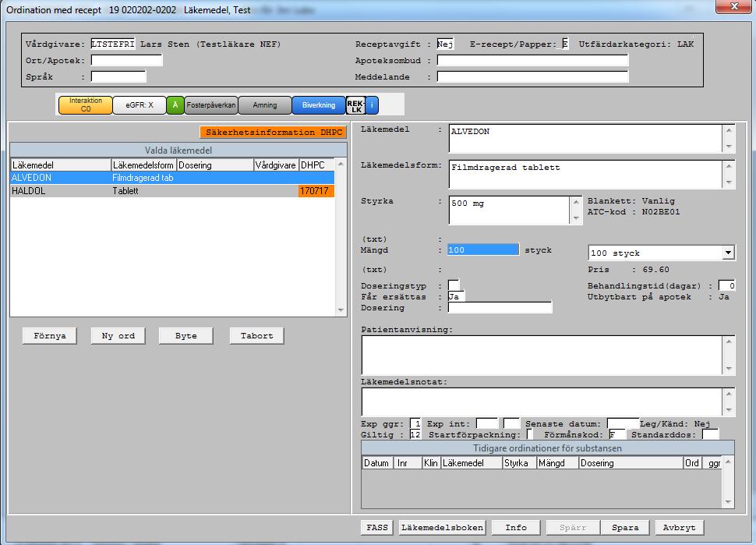
Task: Click the Tabort button
Action: (x=257, y=336)
